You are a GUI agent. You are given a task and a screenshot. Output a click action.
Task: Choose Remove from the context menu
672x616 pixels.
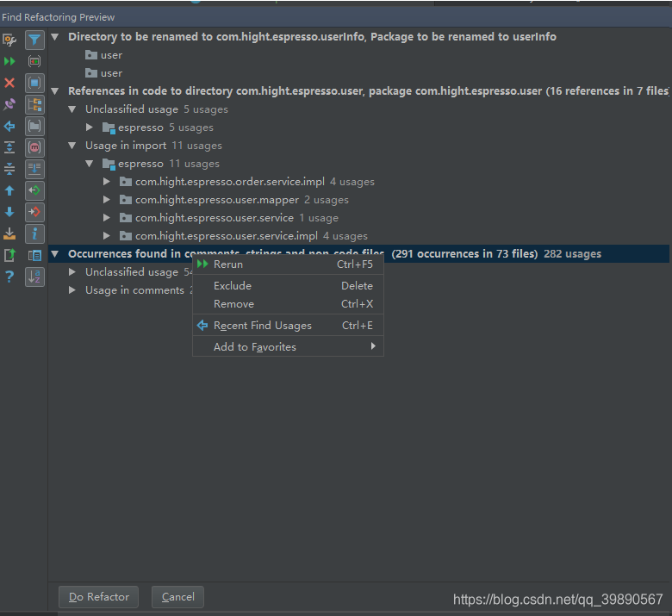click(x=288, y=304)
